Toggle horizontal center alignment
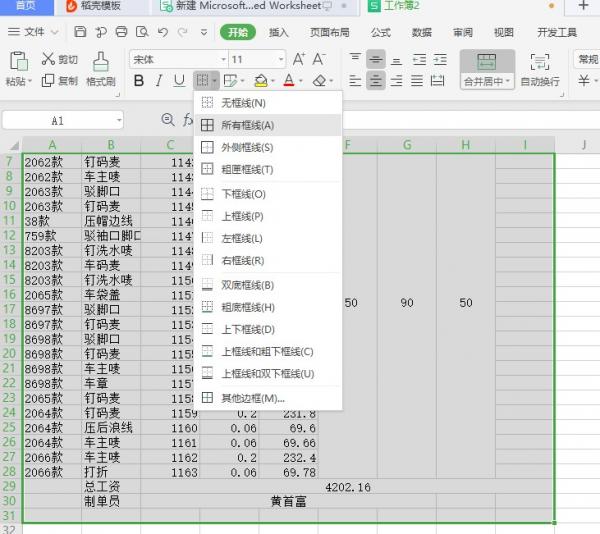Screen dimensions: 600x534 [x=376, y=81]
